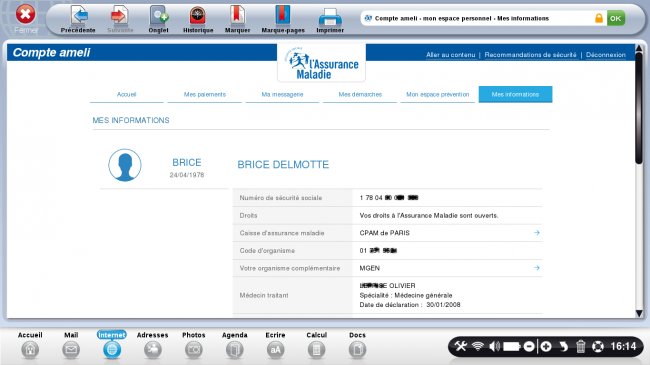The width and height of the screenshot is (650, 365).
Task: Open the Accueil home app in the dock
Action: (x=30, y=345)
